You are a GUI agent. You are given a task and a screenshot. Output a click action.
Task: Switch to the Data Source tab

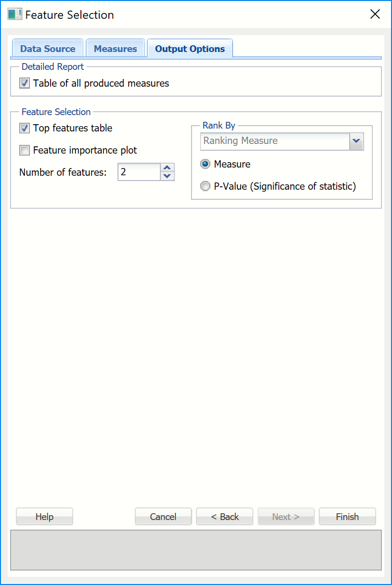48,48
